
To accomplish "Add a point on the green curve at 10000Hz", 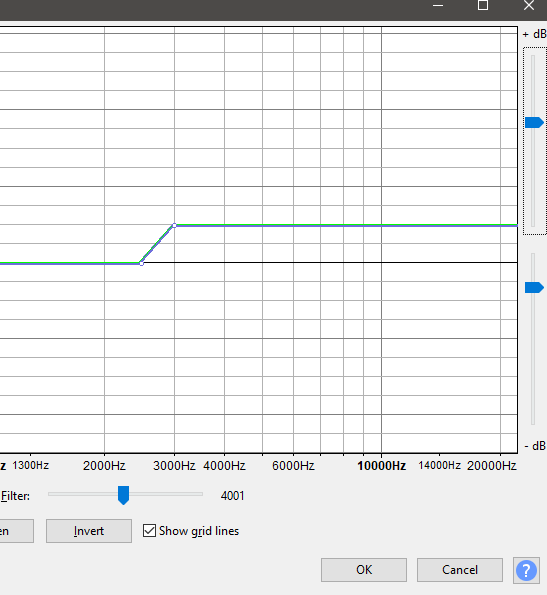I will 382,225.
